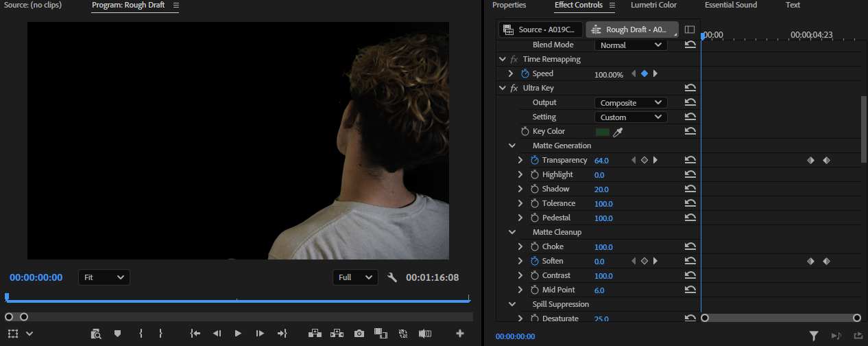Viewport: 868px width, 346px height.
Task: Open Program monitor wrench settings
Action: [x=392, y=277]
